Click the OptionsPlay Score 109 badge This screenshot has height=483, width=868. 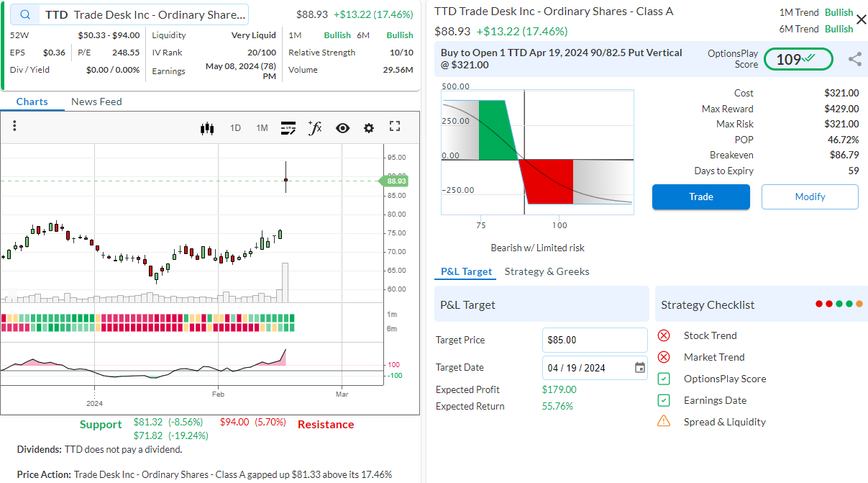pyautogui.click(x=798, y=59)
